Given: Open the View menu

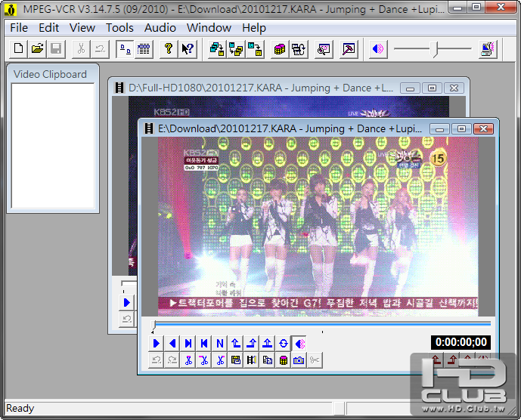Looking at the screenshot, I should tap(82, 28).
